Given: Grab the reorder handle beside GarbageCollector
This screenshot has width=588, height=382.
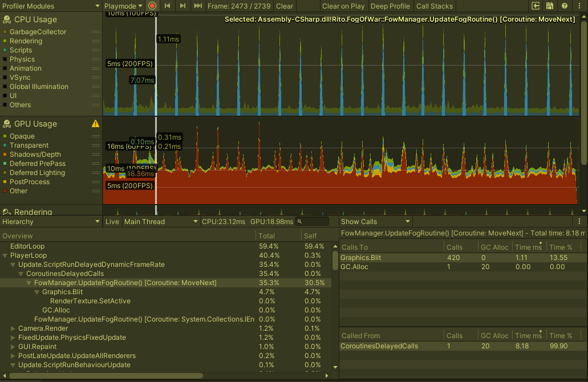Looking at the screenshot, I should point(96,32).
